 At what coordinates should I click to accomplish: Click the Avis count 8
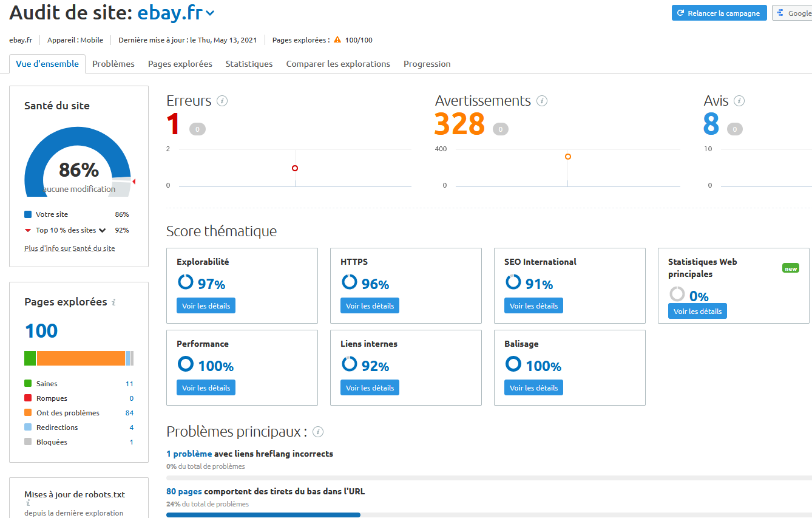tap(711, 124)
